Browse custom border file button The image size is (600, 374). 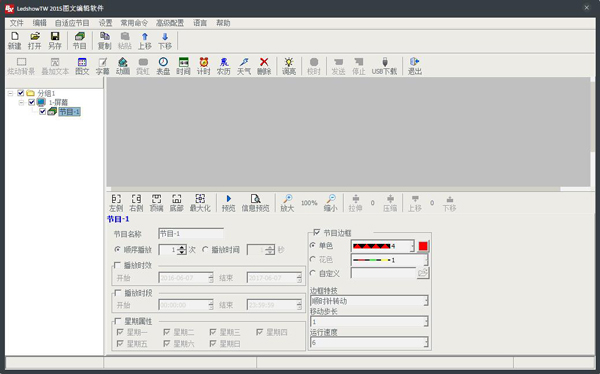[422, 273]
